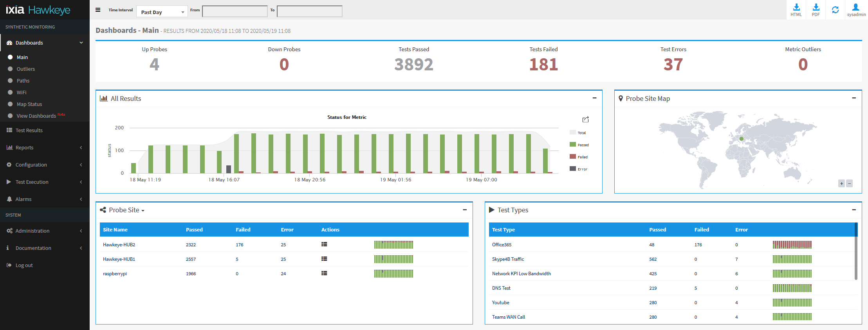
Task: Expand the Documentation sidebar menu
Action: click(x=45, y=248)
